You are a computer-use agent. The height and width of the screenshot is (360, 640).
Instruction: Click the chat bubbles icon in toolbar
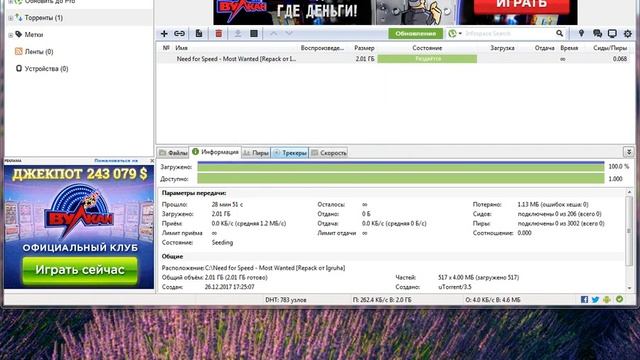(x=597, y=33)
